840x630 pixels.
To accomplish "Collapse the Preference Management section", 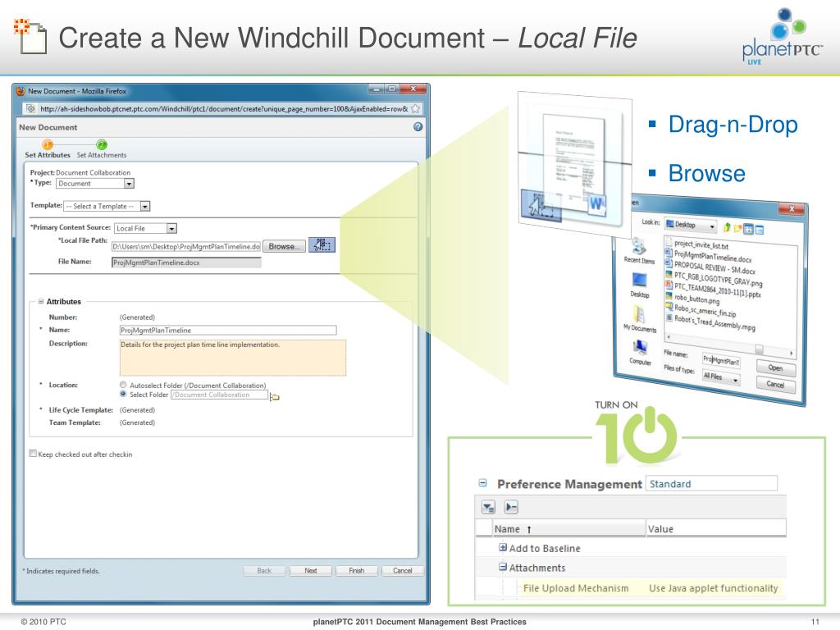I will tap(482, 483).
